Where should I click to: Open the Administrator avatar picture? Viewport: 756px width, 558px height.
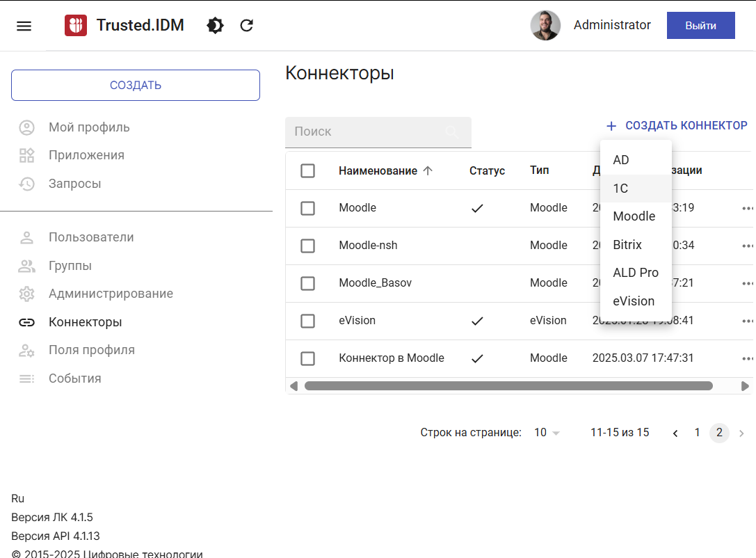coord(545,25)
